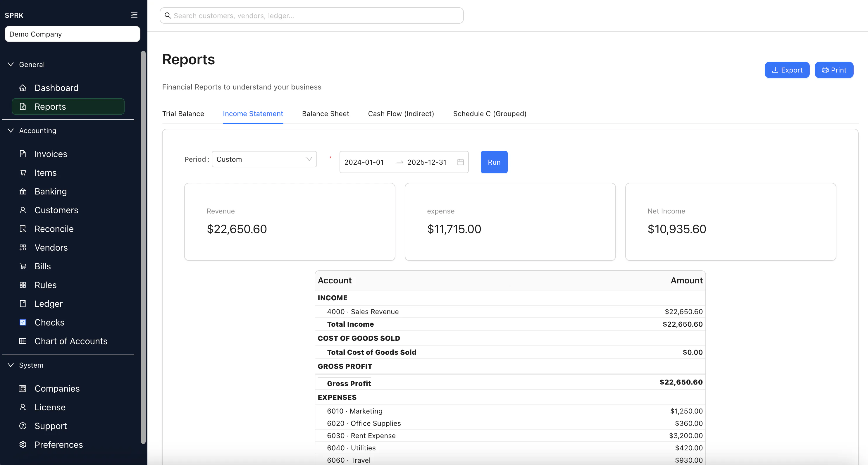Open the Schedule C (Grouped) tab
The width and height of the screenshot is (868, 465).
[x=489, y=114]
